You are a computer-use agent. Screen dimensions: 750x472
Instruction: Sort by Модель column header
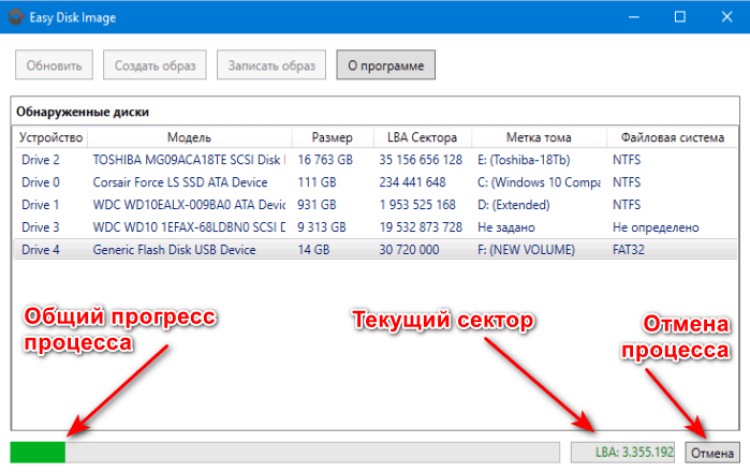pos(188,137)
